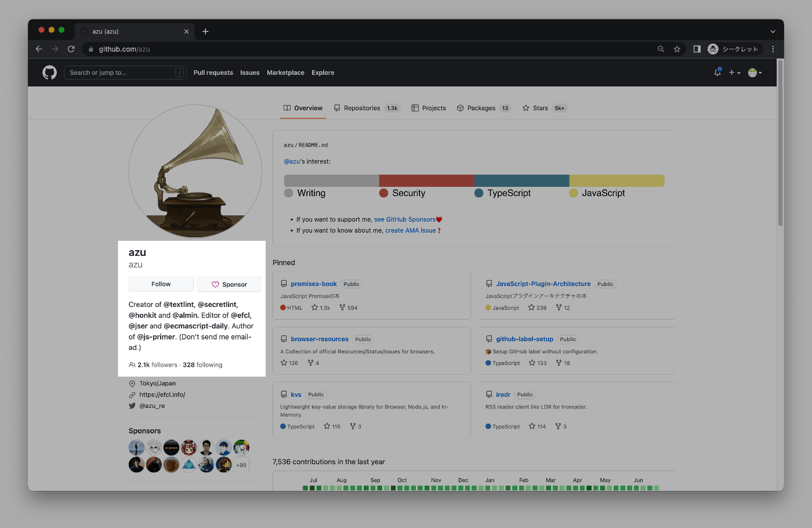Click the gray Writing legend dot

pos(289,193)
